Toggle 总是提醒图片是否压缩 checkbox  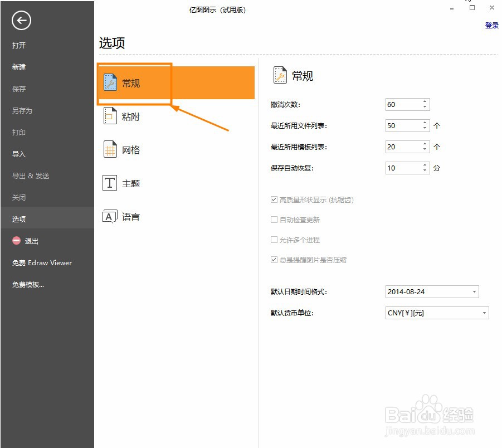point(274,260)
